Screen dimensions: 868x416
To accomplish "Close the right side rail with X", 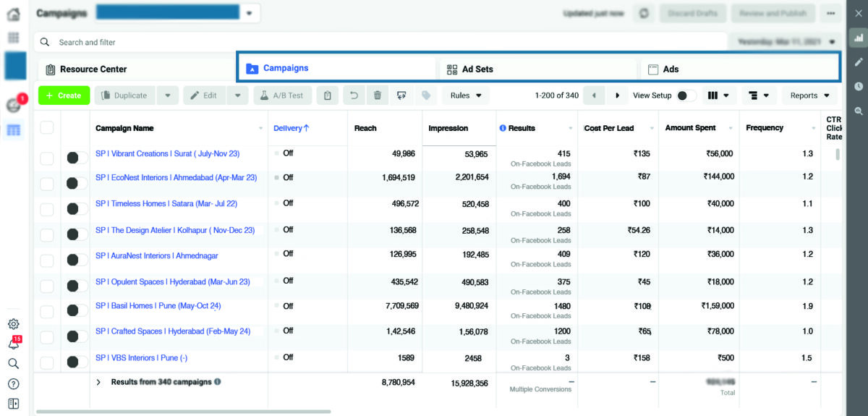I will click(859, 13).
